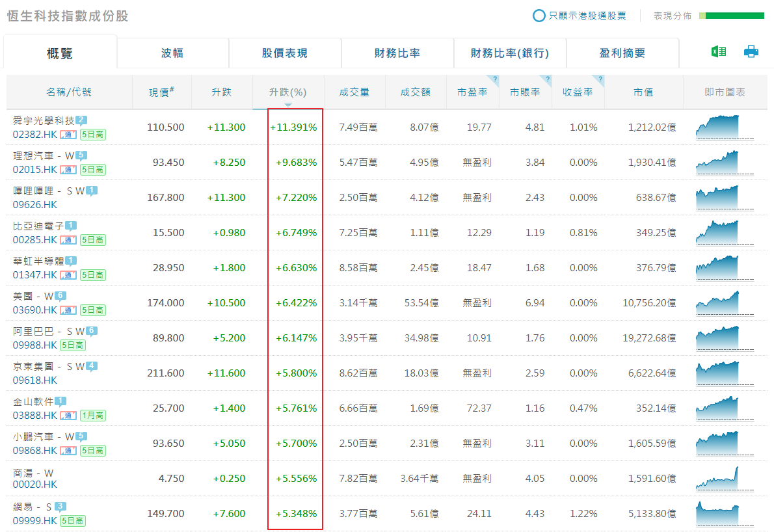Click the 通 icon under 理想汽車
This screenshot has width=774, height=532.
68,170
